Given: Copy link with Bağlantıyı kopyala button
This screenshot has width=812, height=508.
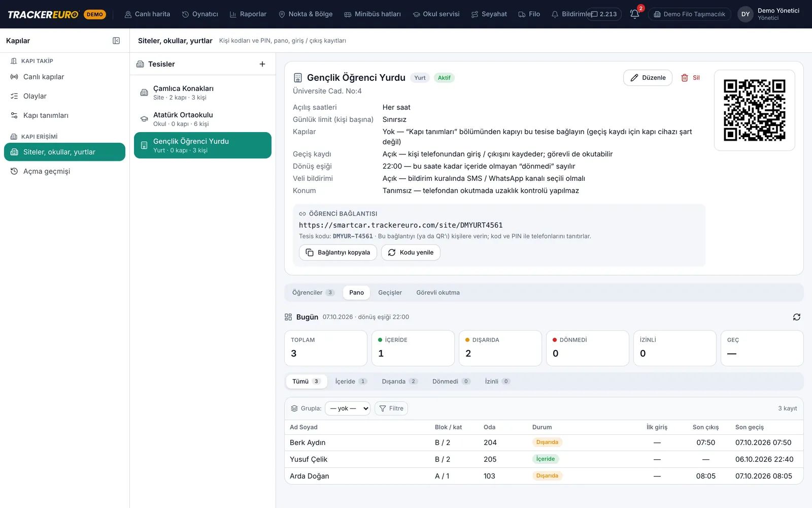Looking at the screenshot, I should [x=338, y=252].
